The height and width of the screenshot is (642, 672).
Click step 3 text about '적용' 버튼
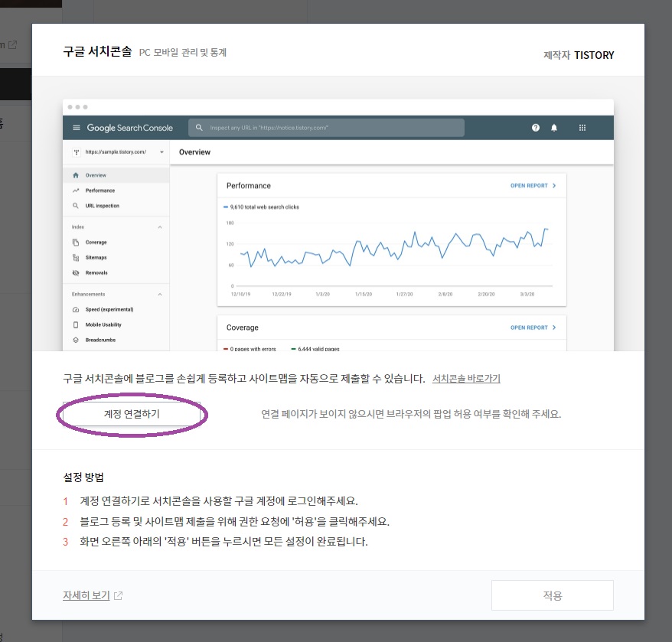(x=223, y=542)
